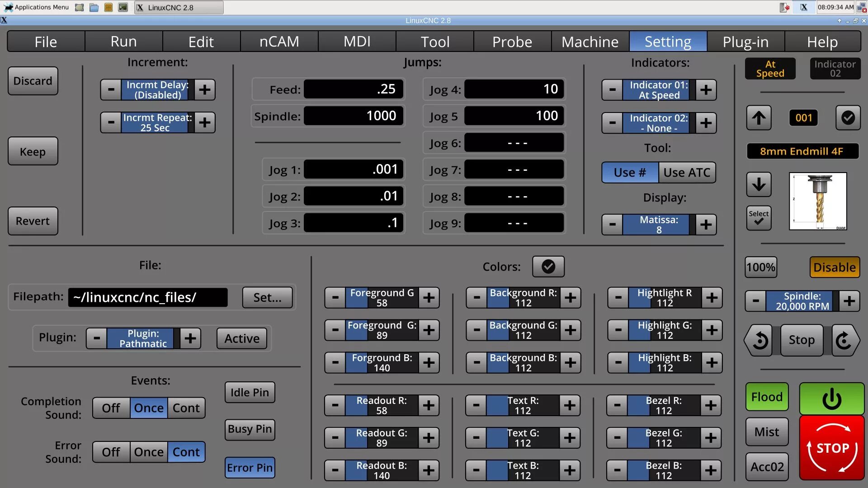Click the Keep button
Image resolution: width=868 pixels, height=488 pixels.
point(33,151)
